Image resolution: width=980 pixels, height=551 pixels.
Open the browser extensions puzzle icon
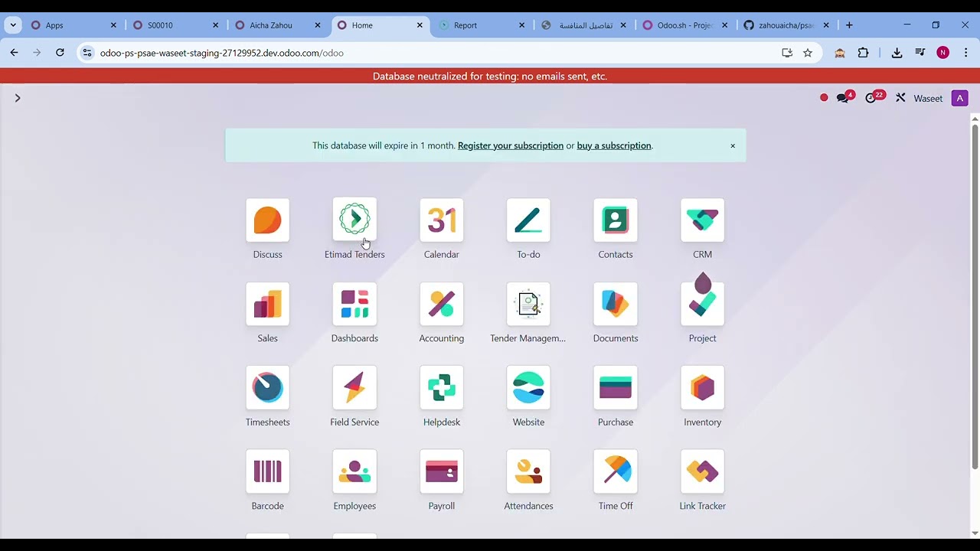[864, 53]
